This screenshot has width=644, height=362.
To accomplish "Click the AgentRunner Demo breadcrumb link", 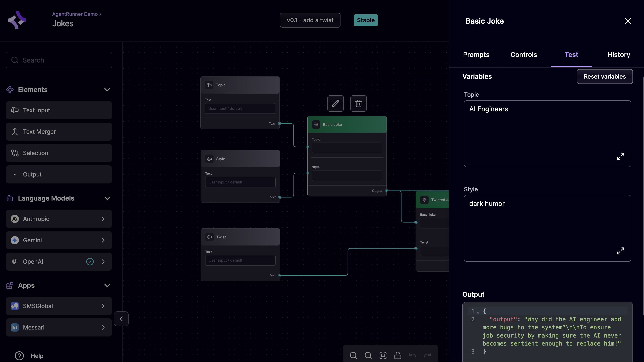I will (x=75, y=14).
